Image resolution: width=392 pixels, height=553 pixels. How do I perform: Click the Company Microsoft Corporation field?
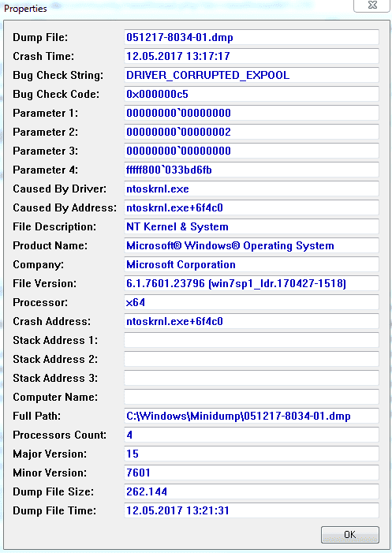click(252, 264)
